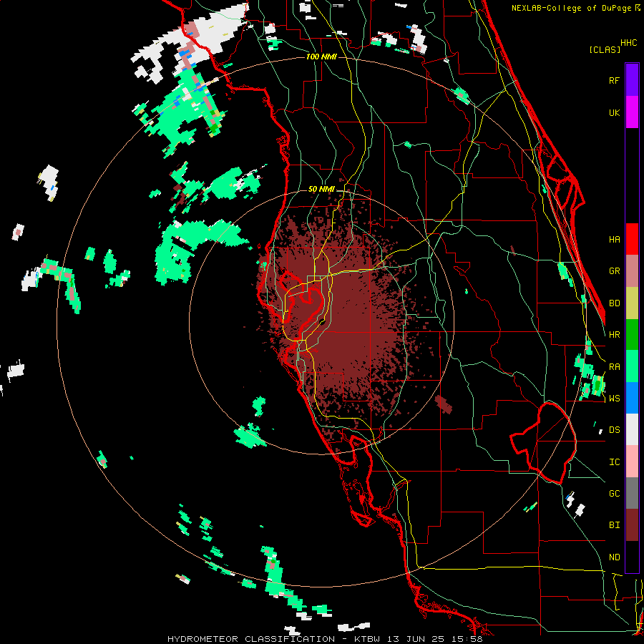Click the HR dark green legend swatch
The image size is (644, 644).
click(x=632, y=334)
